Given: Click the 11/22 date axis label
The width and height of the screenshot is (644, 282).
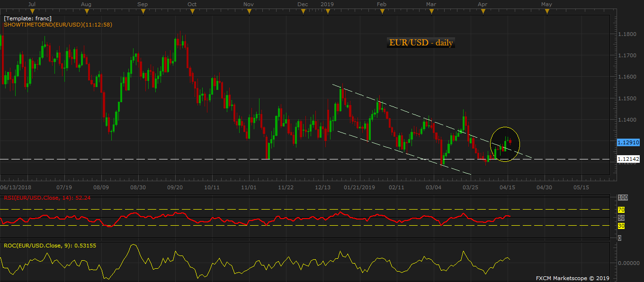Looking at the screenshot, I should [x=286, y=187].
